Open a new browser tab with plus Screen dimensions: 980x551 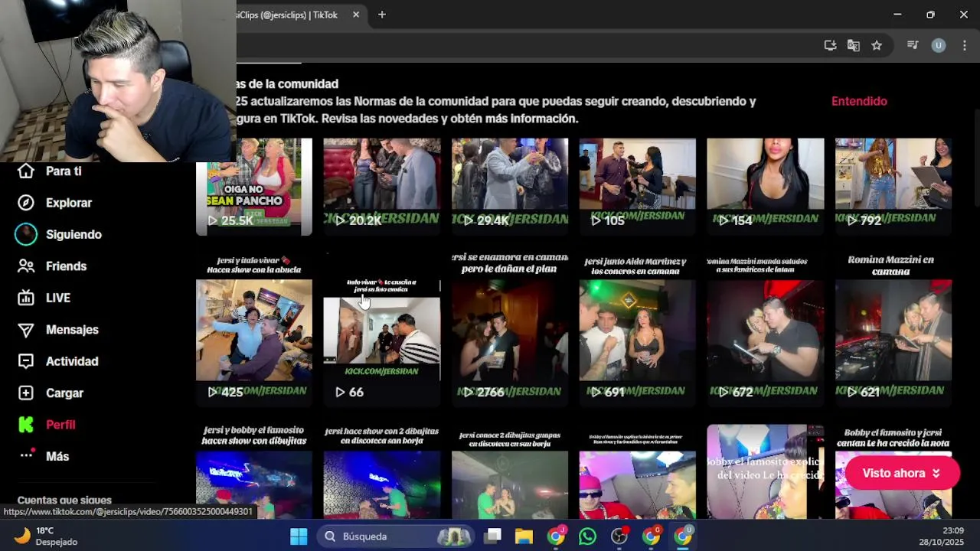382,15
